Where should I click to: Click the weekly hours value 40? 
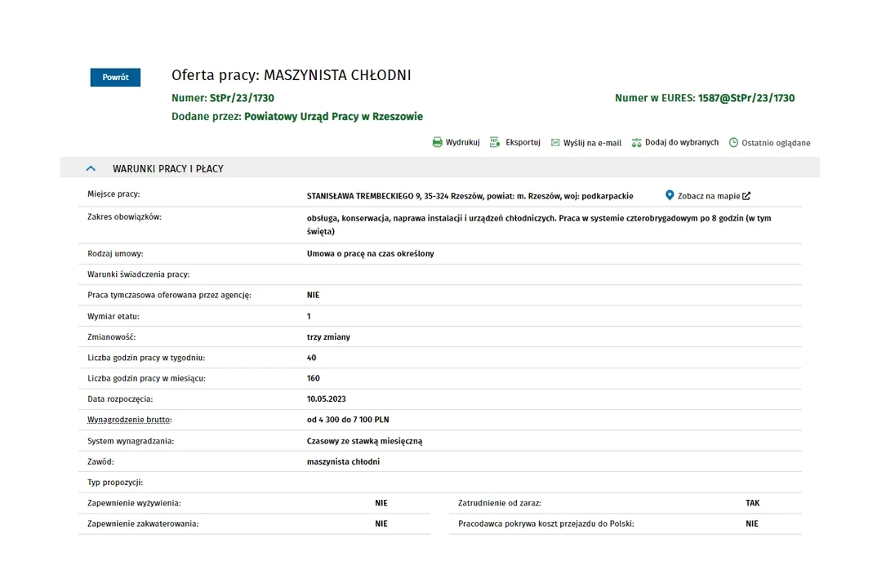(311, 358)
